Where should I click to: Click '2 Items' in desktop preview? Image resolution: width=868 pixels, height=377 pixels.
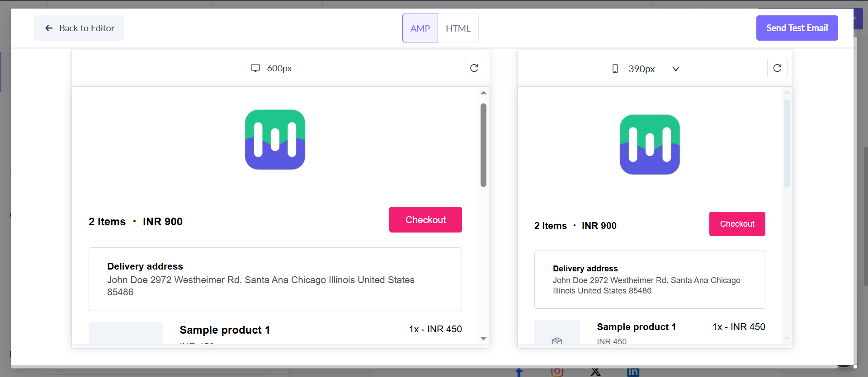107,222
